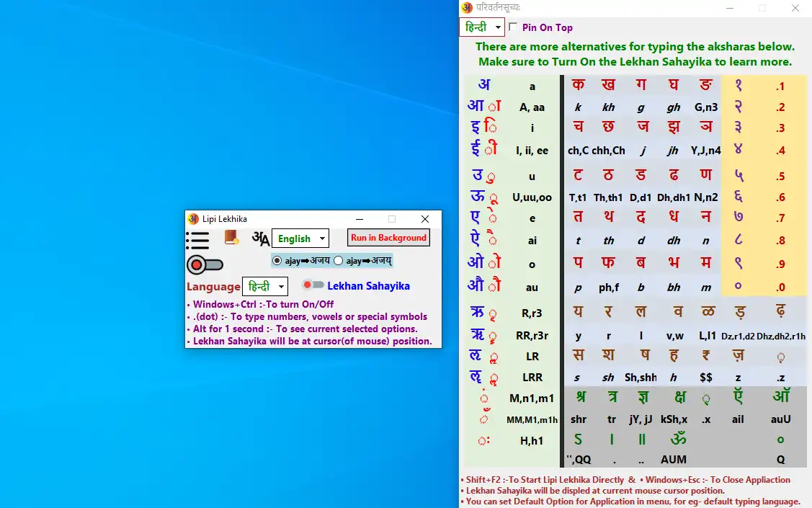Enable the Pin On Top checkbox
Viewport: 812px width, 508px height.
click(x=513, y=27)
